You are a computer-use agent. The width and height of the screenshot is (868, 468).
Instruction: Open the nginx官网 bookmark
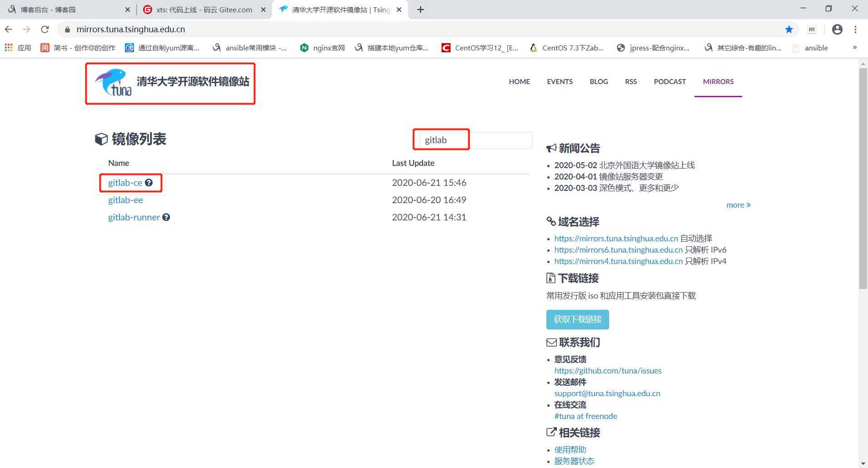(x=322, y=48)
